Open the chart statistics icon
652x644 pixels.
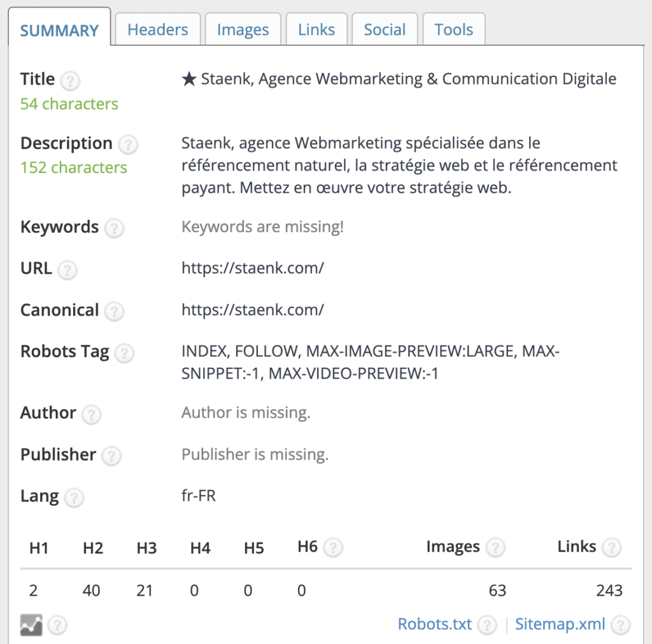[31, 625]
